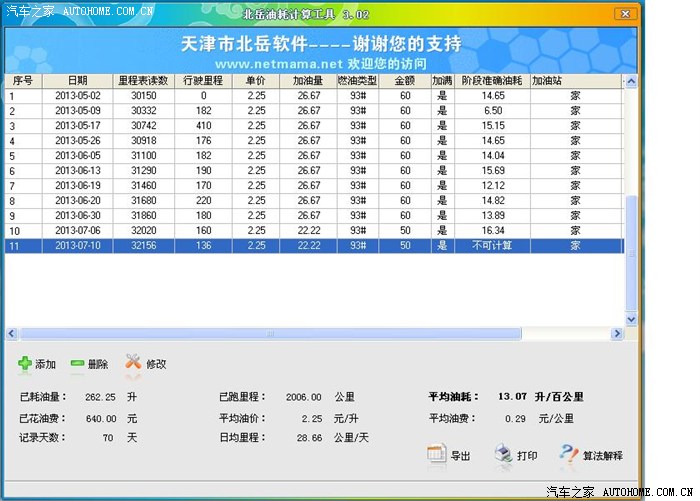700x501 pixels.
Task: Click the Unit Price (单价) column header
Action: point(255,79)
